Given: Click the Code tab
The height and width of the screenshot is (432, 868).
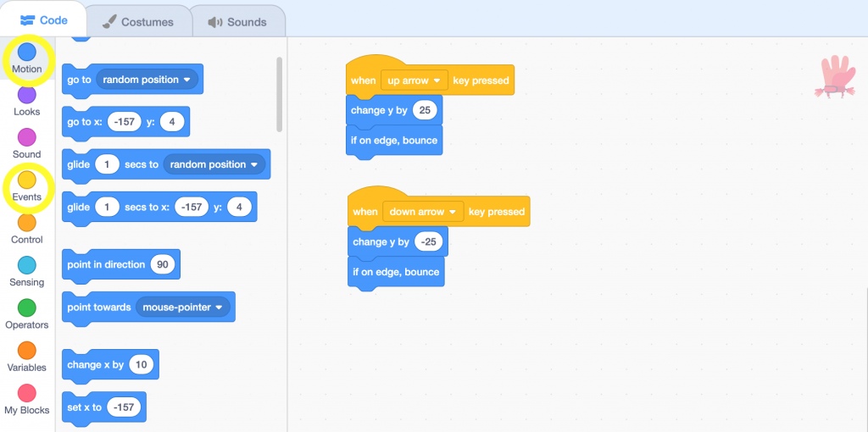Looking at the screenshot, I should pos(43,20).
